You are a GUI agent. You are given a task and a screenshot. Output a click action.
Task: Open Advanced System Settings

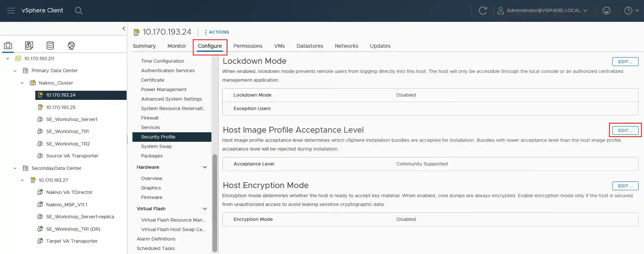click(171, 99)
